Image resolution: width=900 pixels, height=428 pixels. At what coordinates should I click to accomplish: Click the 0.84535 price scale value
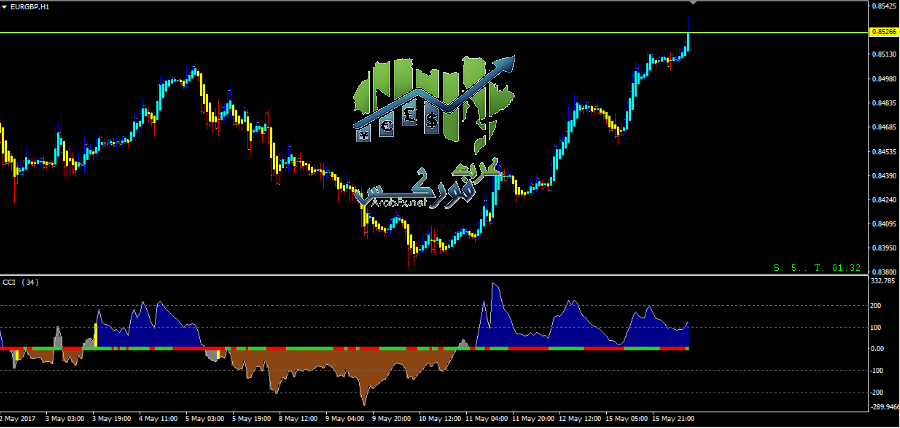click(885, 152)
